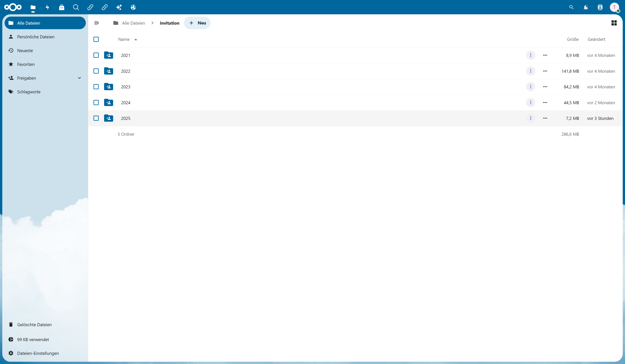Open the 2024 shared folder icon
625x364 pixels.
109,102
